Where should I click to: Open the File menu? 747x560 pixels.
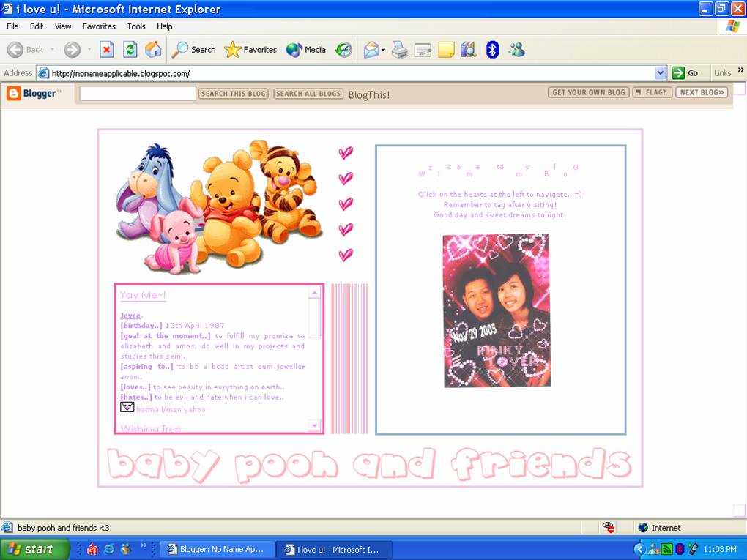click(13, 26)
